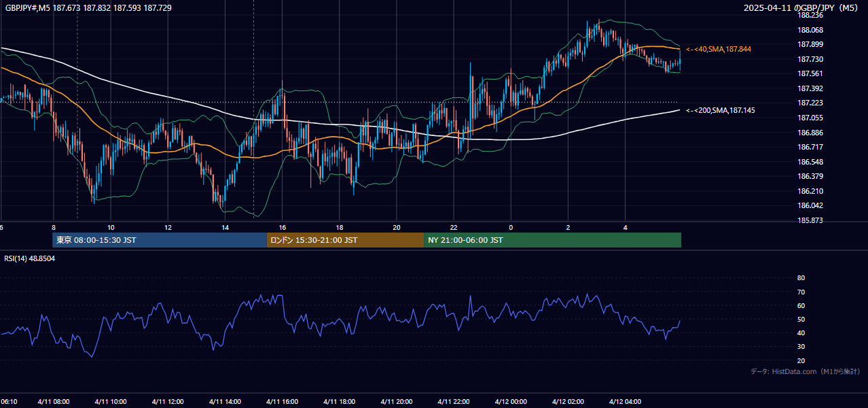This screenshot has height=408, width=868.
Task: Click RSI level 70 on the scale
Action: 801,292
